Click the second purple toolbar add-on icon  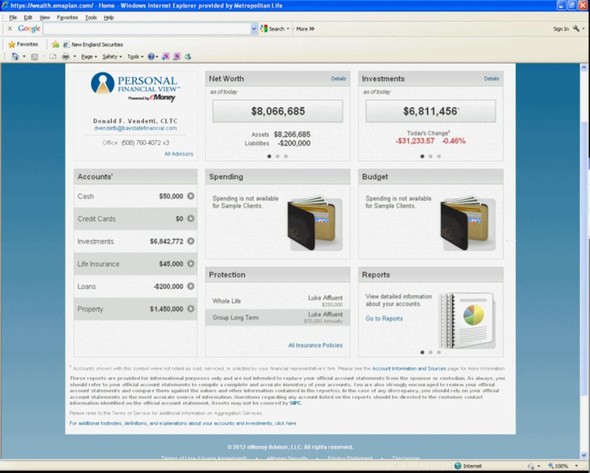click(176, 56)
